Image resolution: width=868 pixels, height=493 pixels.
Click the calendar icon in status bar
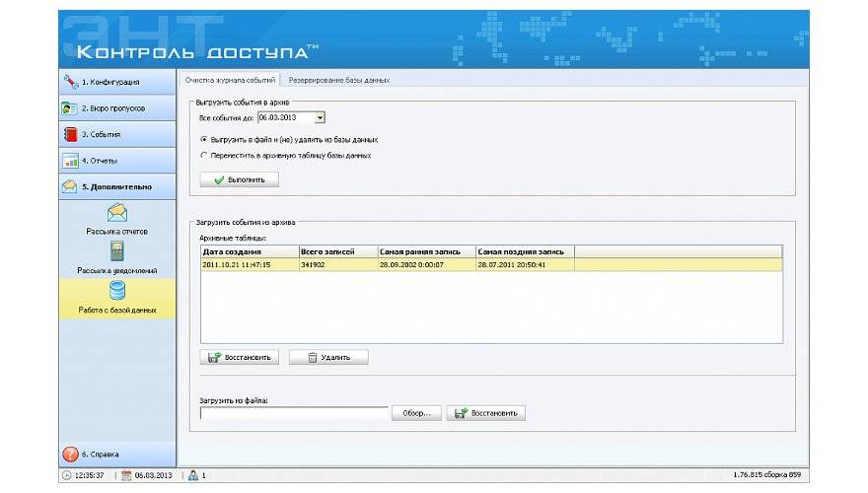126,475
